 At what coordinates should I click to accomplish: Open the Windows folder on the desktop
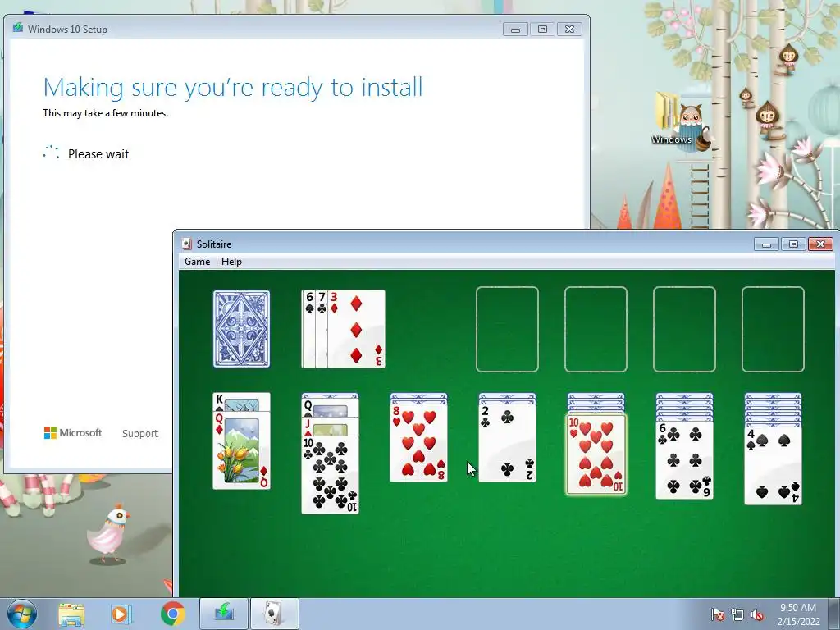(x=673, y=119)
